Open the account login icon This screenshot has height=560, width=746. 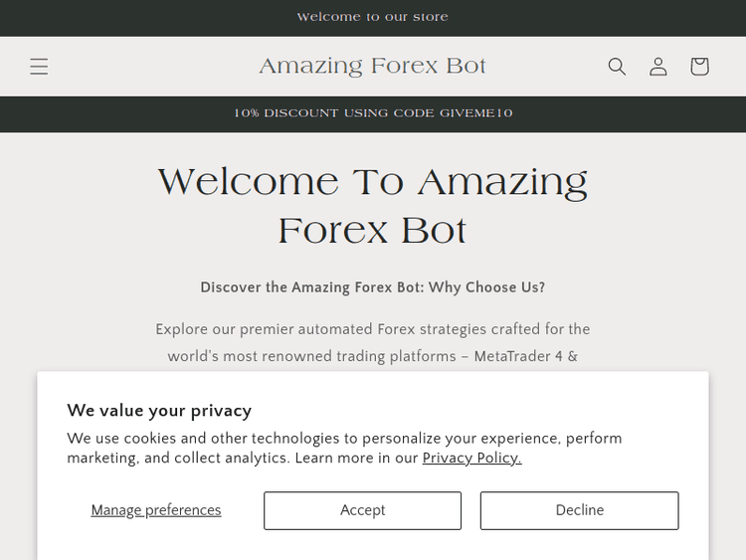pos(658,67)
